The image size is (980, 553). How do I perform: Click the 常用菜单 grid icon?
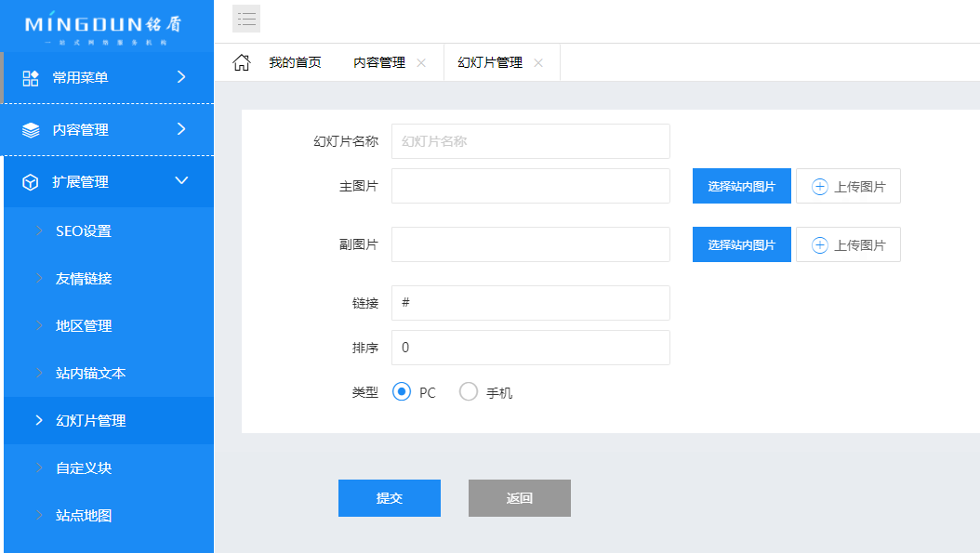pyautogui.click(x=31, y=78)
